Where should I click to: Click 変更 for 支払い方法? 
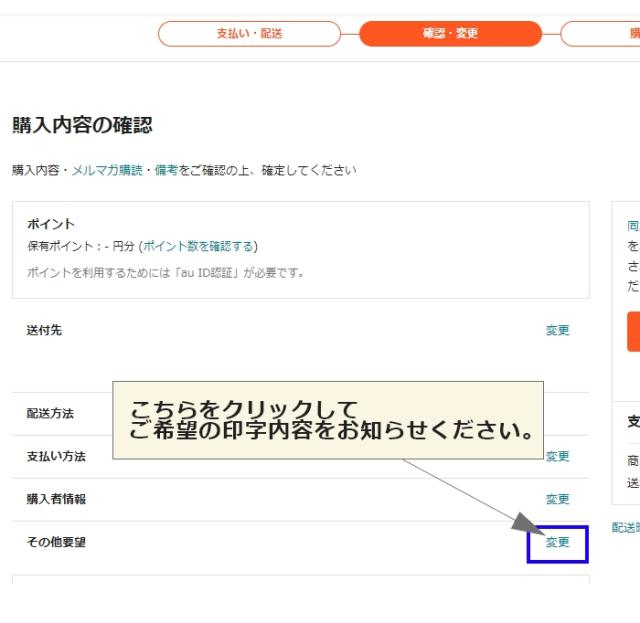(557, 456)
